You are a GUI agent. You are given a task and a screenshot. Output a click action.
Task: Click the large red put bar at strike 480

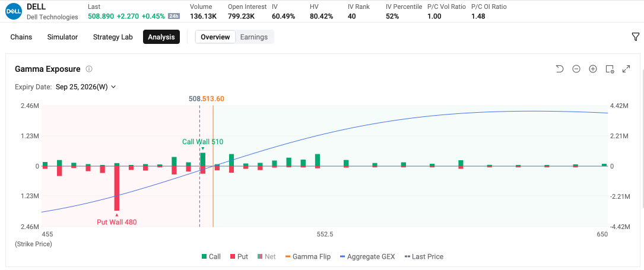coord(117,188)
